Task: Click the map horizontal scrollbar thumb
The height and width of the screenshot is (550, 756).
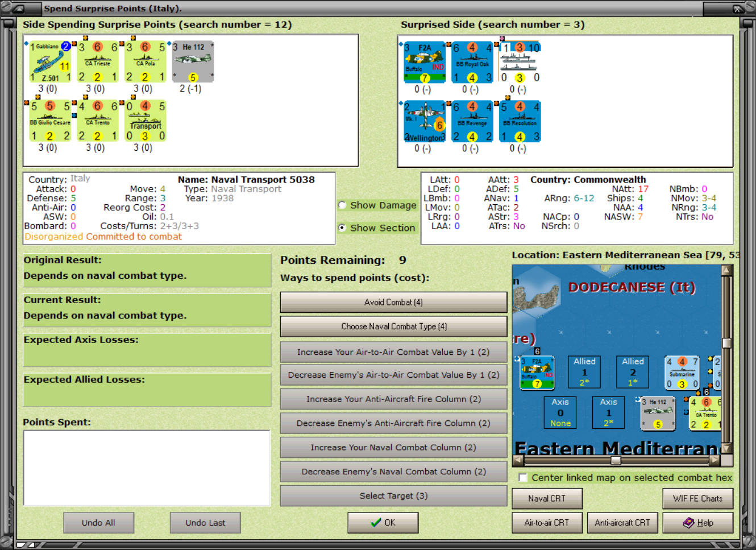Action: (616, 460)
